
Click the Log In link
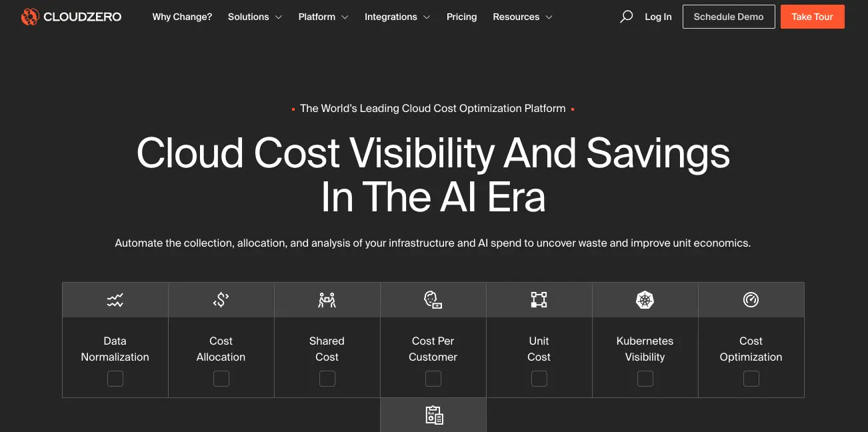click(x=659, y=17)
